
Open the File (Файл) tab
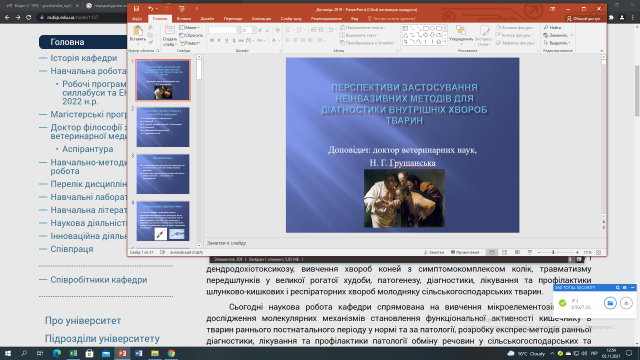[137, 19]
